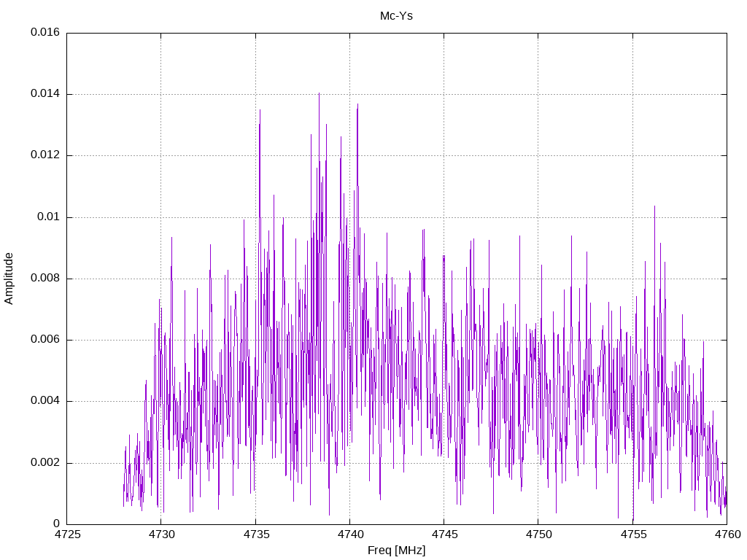This screenshot has width=747, height=560.
Task: Select the Freq [MHz] x-axis label
Action: tap(396, 551)
